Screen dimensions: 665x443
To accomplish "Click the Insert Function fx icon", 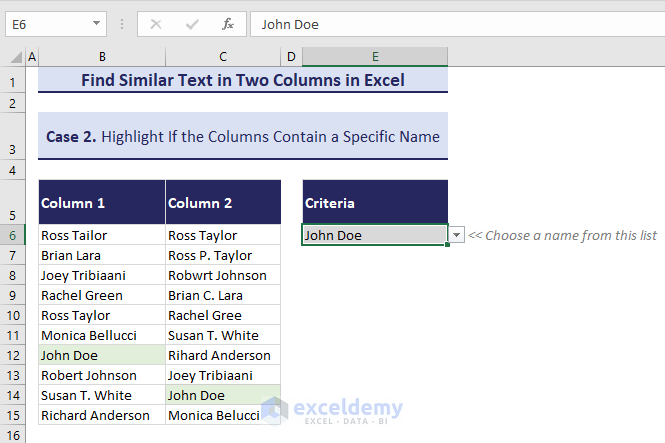I will 228,24.
